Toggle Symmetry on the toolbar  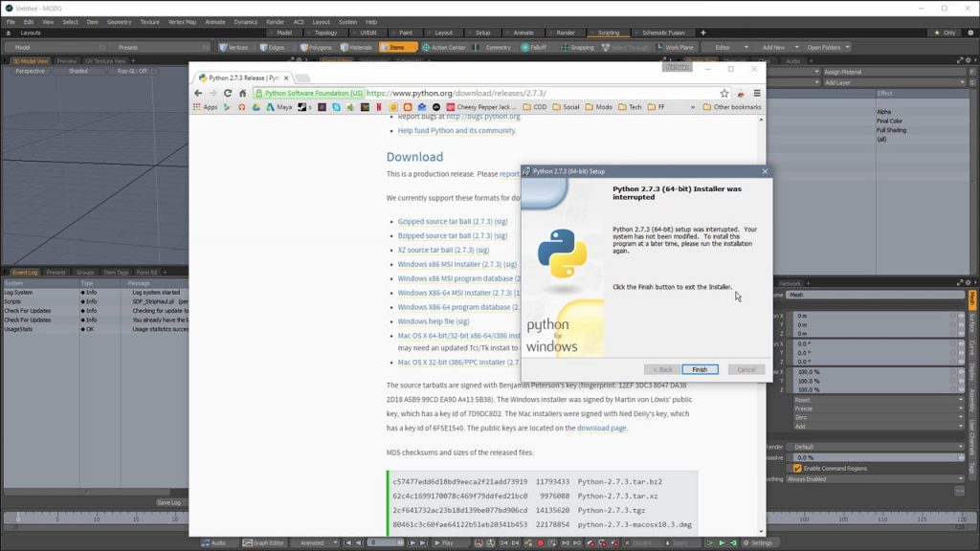[x=493, y=47]
